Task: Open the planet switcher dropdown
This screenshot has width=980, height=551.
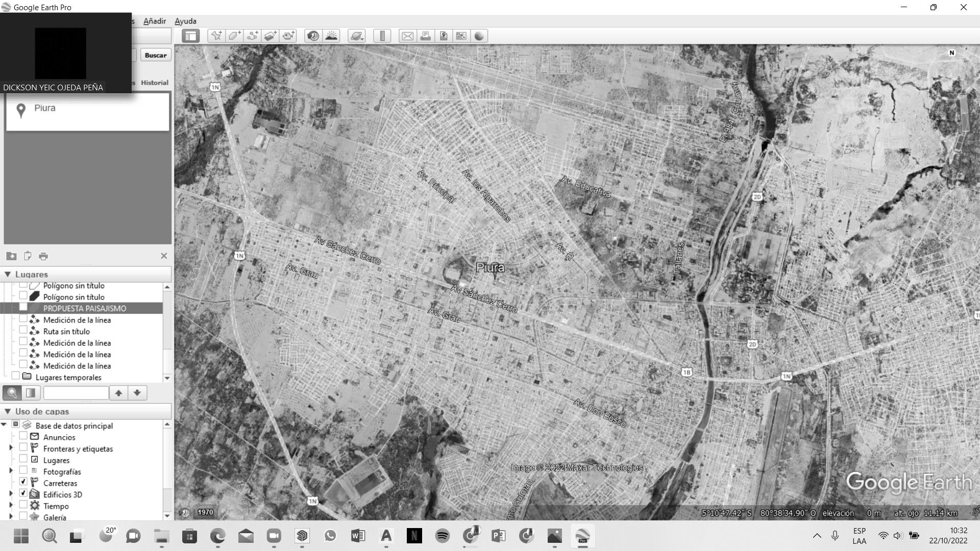Action: (x=356, y=36)
